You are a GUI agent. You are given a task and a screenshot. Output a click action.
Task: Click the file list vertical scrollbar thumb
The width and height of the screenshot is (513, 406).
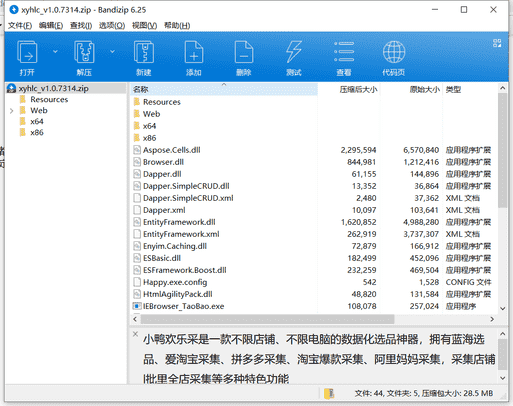(503, 151)
